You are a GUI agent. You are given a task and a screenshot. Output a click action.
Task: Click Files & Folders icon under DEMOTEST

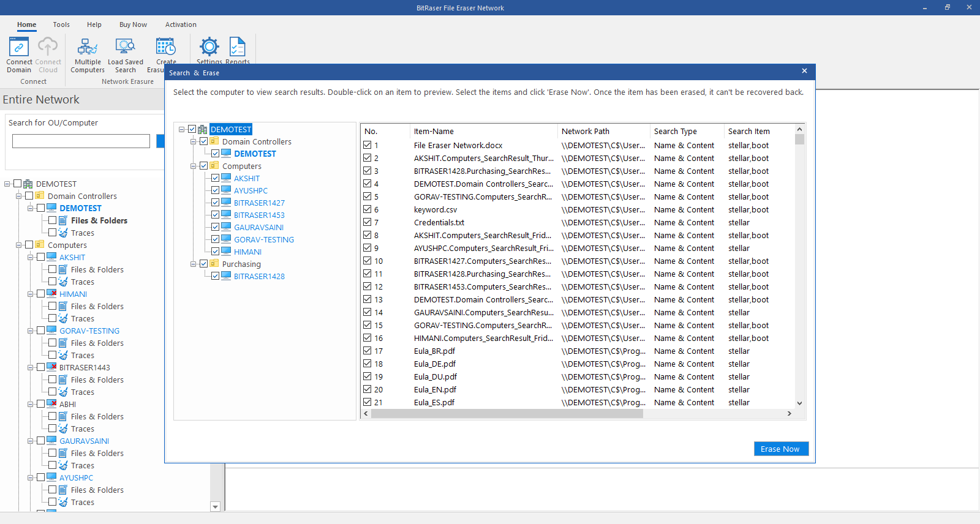[x=63, y=220]
